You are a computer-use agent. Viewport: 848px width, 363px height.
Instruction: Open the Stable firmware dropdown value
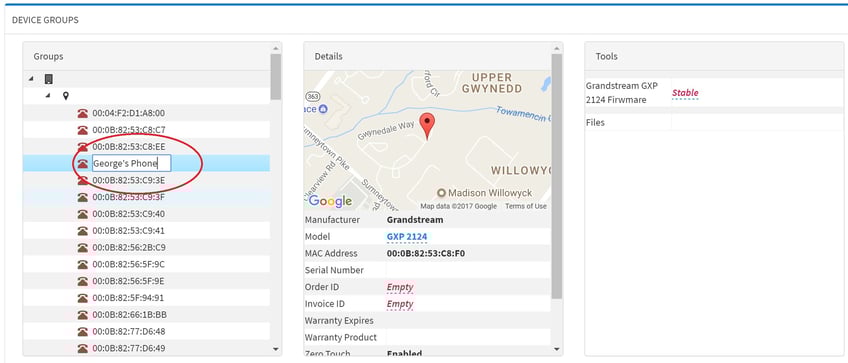[685, 93]
